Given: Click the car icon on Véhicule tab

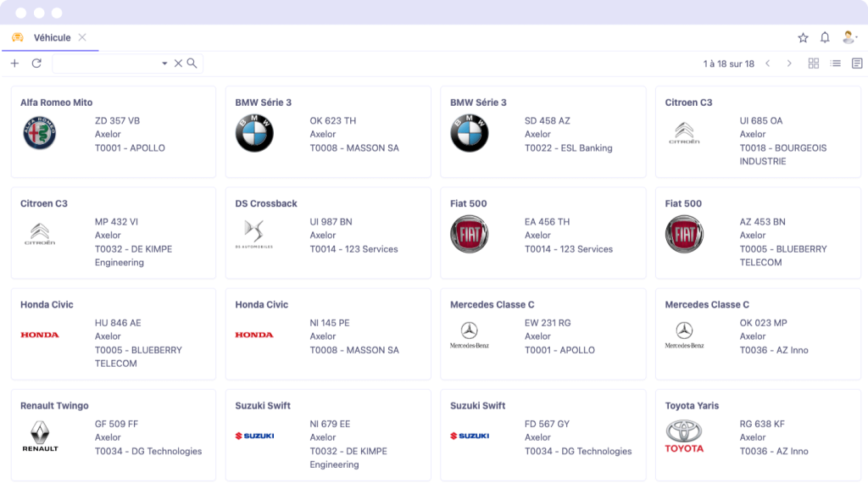Looking at the screenshot, I should [18, 37].
